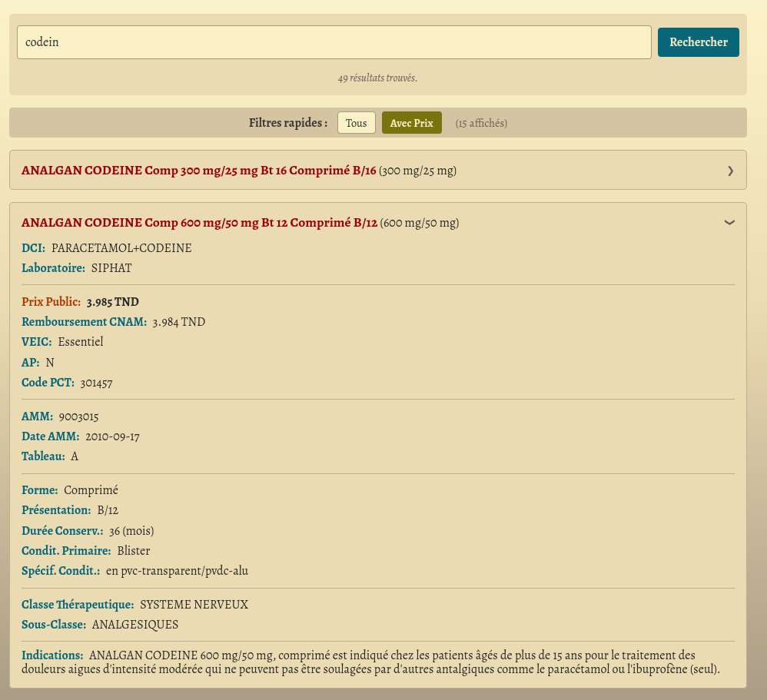
Task: Collapse the ANALGAN CODEINE 600 mg/50 mg chevron
Action: 729,223
